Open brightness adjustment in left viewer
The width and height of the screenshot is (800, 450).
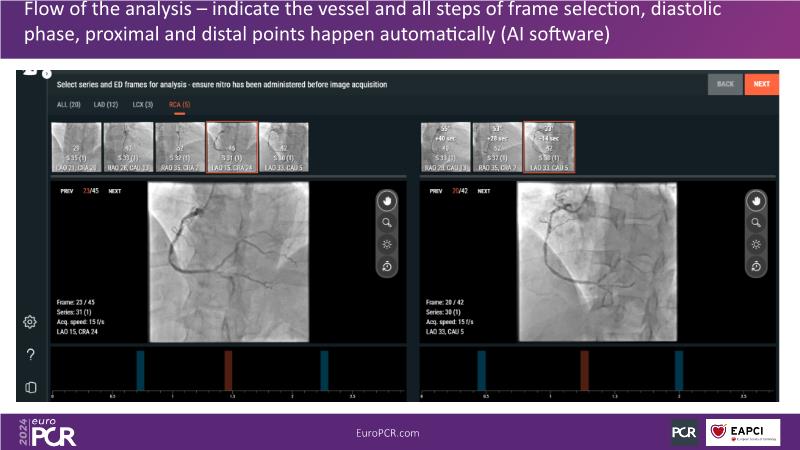[x=386, y=244]
